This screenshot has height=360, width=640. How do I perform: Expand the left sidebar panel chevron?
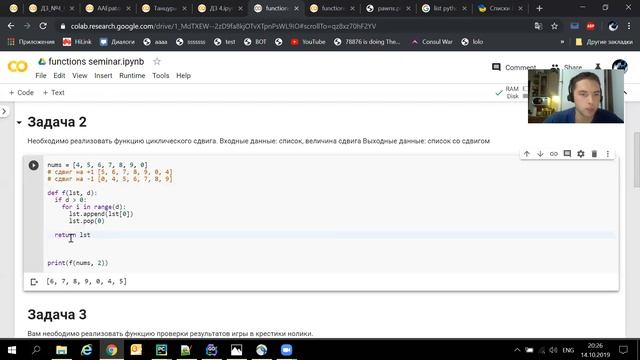(x=4, y=111)
